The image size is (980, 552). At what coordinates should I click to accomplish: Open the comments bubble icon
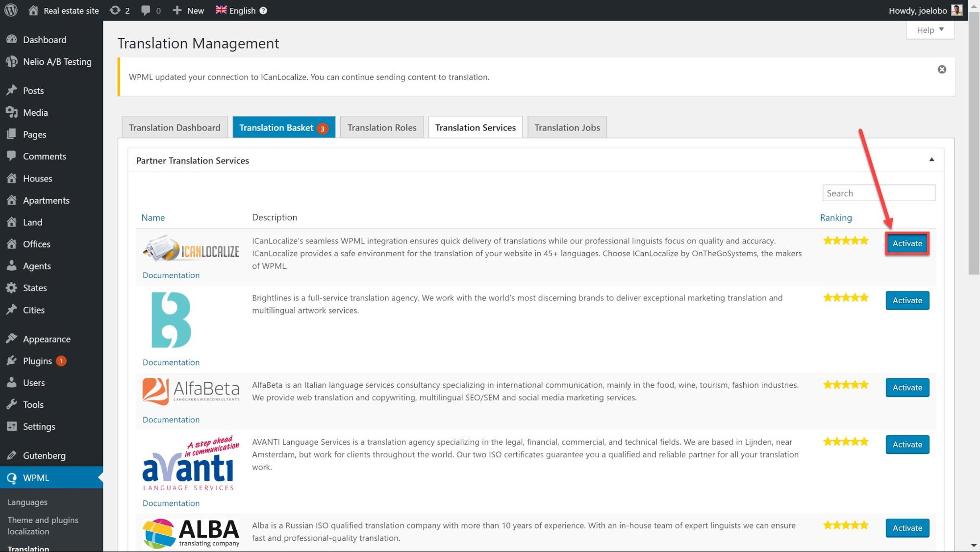(x=146, y=10)
